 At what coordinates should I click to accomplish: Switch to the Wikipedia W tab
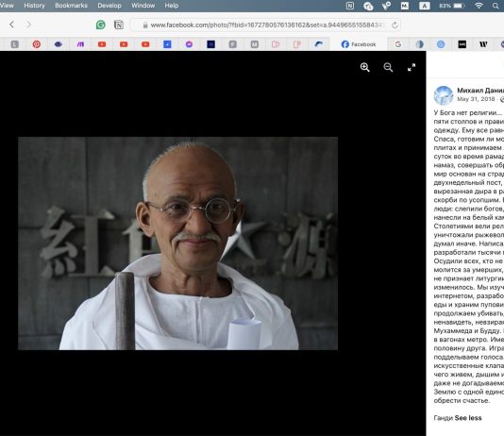[483, 44]
